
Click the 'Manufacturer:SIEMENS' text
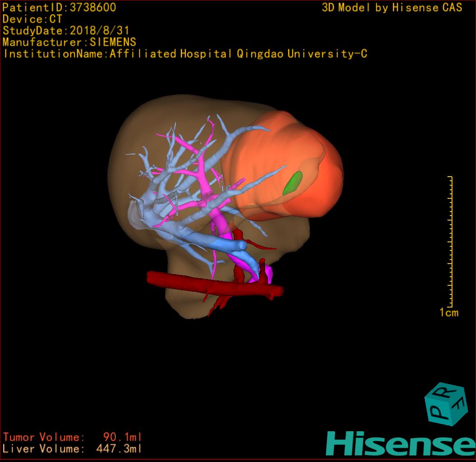69,42
